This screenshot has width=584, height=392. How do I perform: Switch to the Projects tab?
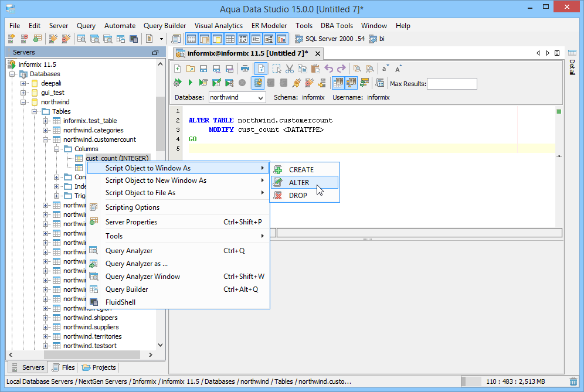pyautogui.click(x=99, y=367)
